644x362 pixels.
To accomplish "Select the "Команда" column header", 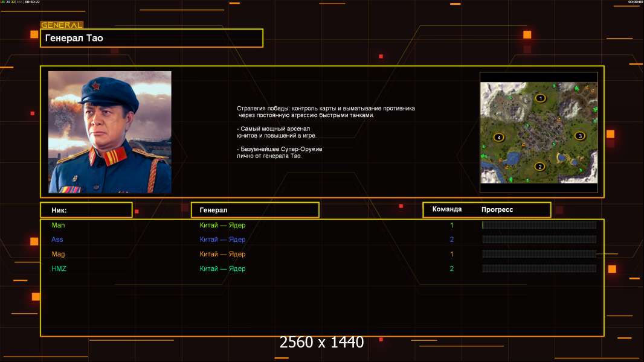I will [447, 209].
